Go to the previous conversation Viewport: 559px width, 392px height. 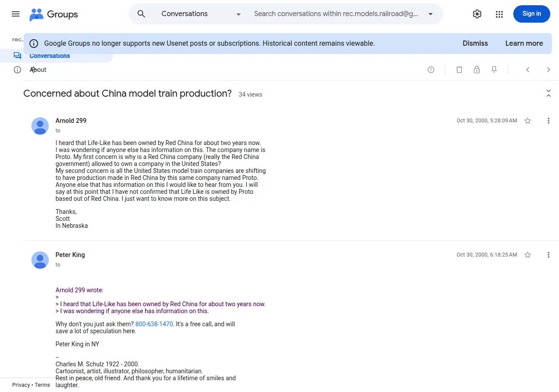528,70
